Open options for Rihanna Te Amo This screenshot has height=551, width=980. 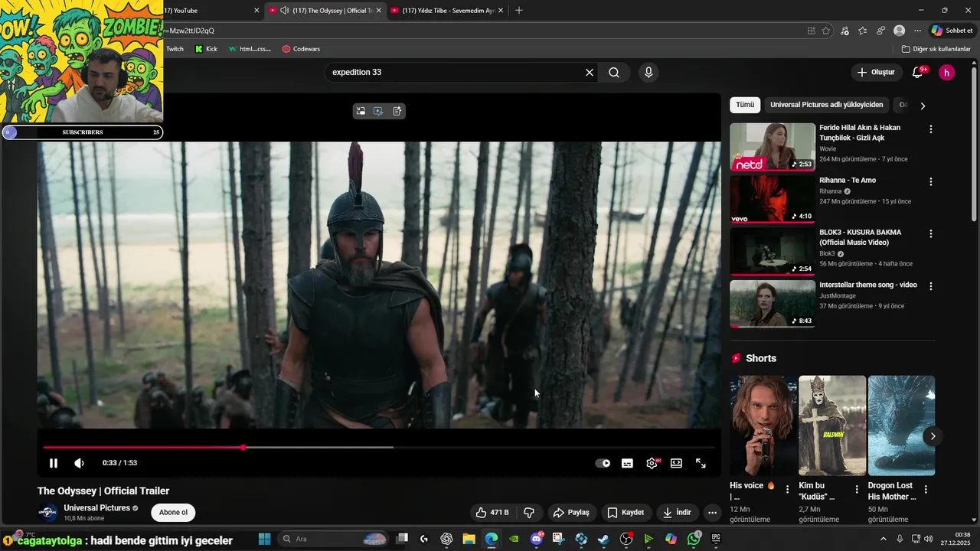[931, 182]
